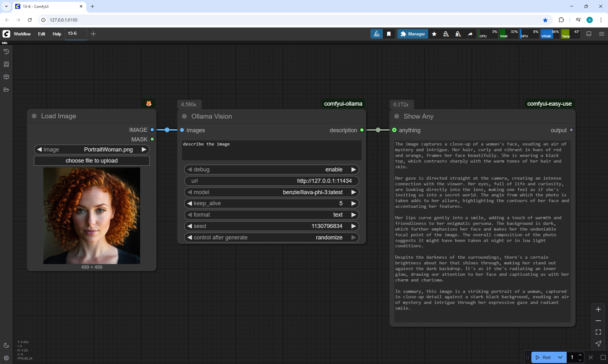Open the Manager button
608x364 pixels.
(413, 34)
